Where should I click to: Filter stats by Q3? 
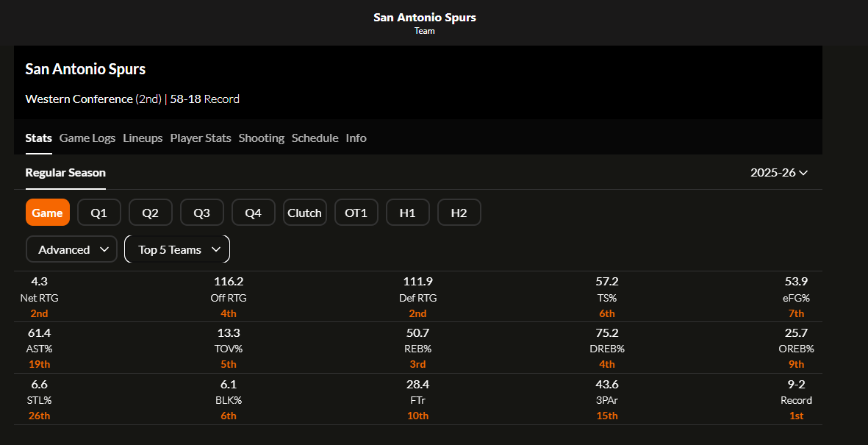(202, 213)
